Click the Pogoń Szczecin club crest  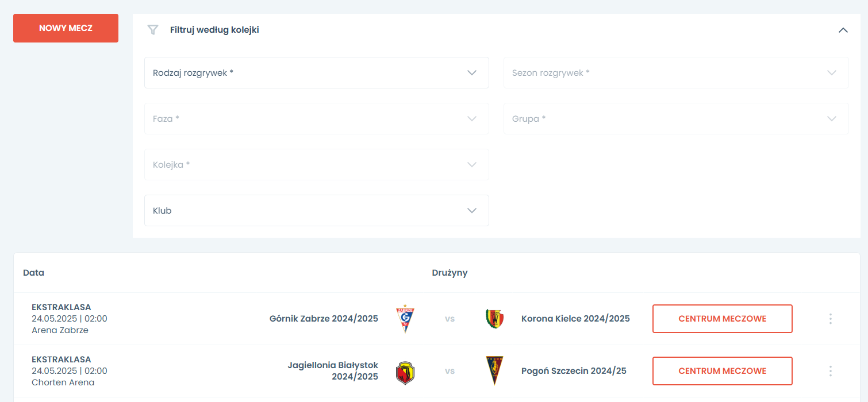point(494,371)
